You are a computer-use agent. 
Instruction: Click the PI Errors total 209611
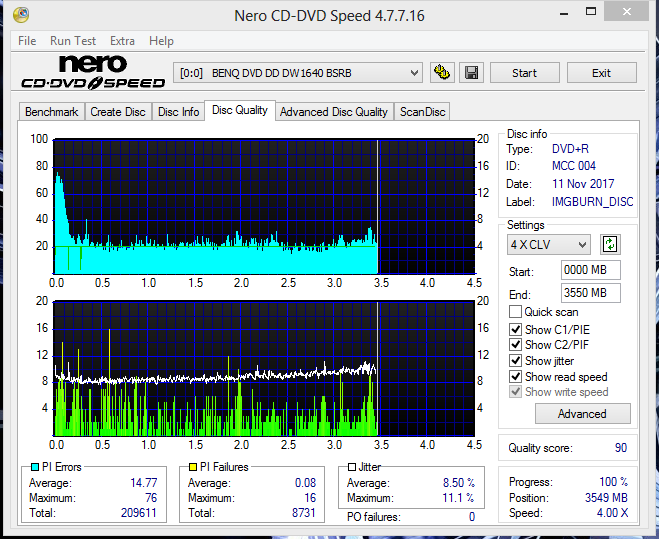click(139, 513)
